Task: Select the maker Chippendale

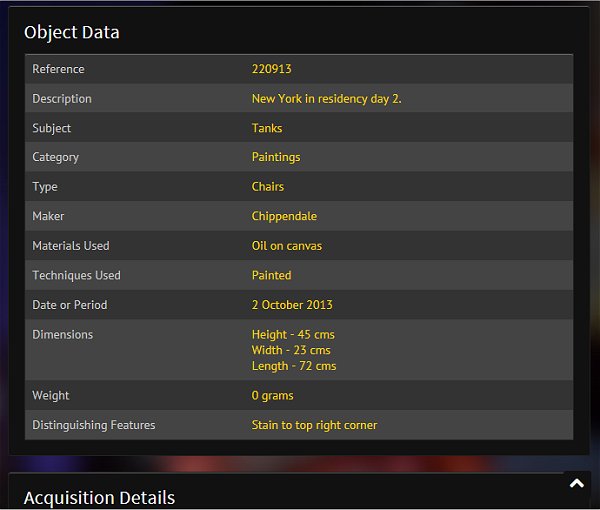Action: pos(284,216)
